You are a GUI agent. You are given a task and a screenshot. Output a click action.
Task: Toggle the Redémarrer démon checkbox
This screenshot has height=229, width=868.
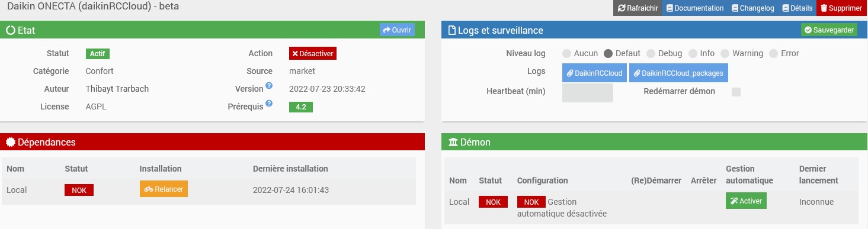tap(736, 92)
